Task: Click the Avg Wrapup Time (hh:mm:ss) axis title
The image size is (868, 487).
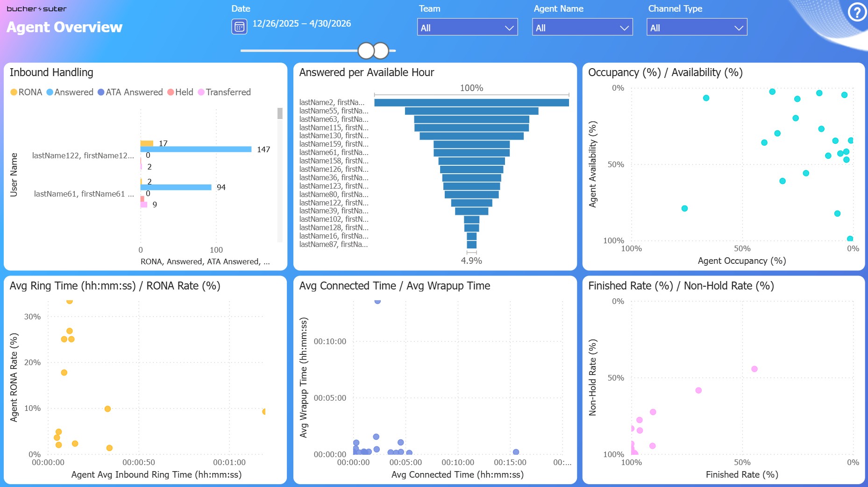Action: pos(304,377)
